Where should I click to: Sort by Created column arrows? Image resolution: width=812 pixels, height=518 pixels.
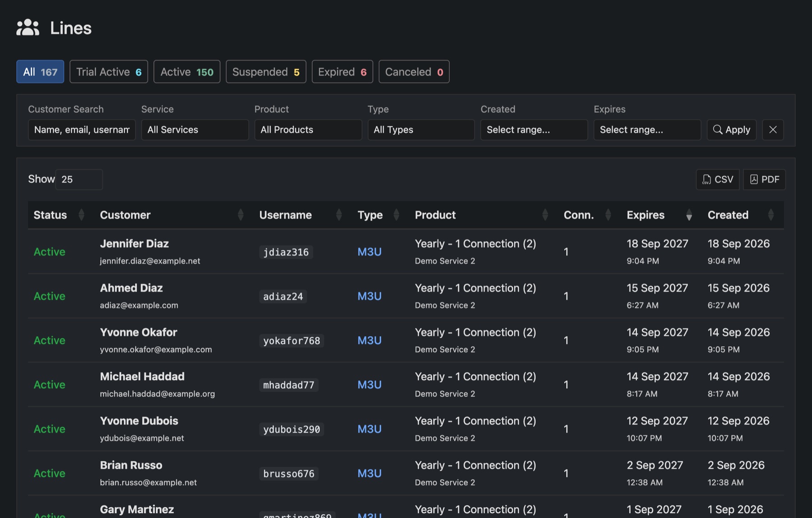tap(771, 215)
